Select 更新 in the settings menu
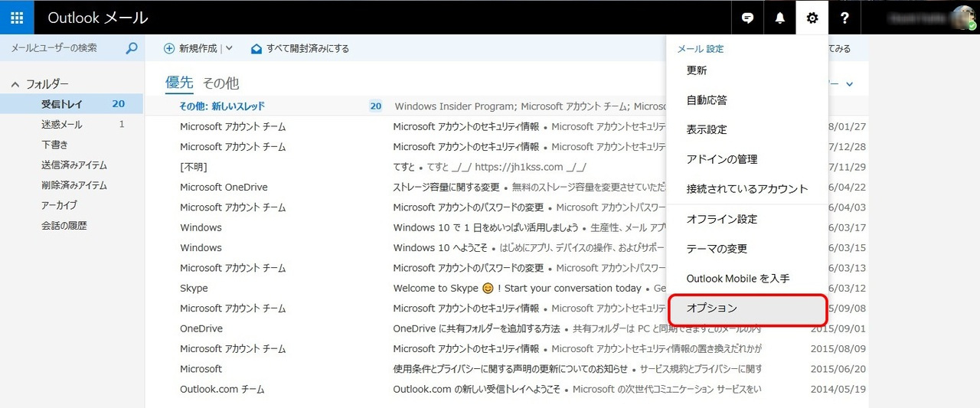Image resolution: width=980 pixels, height=408 pixels. pyautogui.click(x=747, y=70)
